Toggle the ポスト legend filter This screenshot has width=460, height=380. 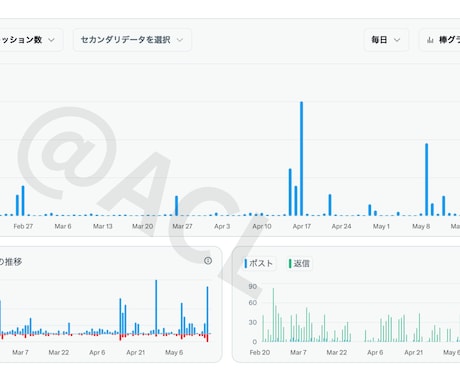(259, 263)
